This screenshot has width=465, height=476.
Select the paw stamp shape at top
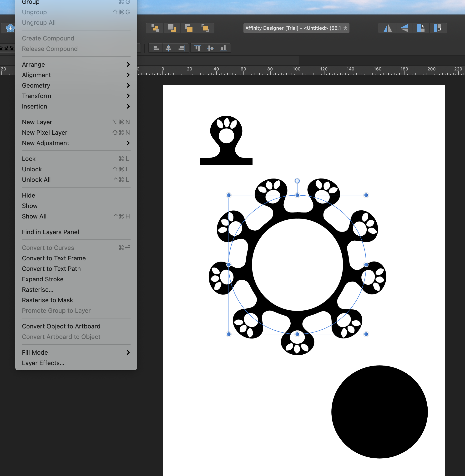pyautogui.click(x=226, y=140)
